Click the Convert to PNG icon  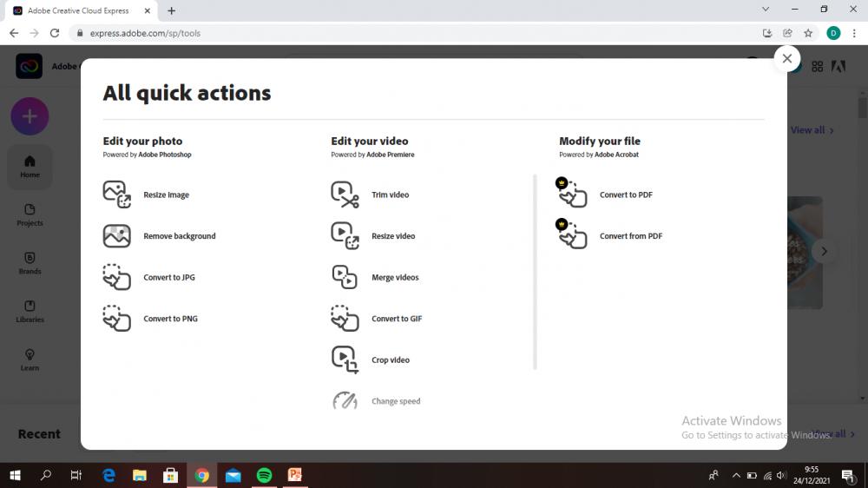click(117, 319)
